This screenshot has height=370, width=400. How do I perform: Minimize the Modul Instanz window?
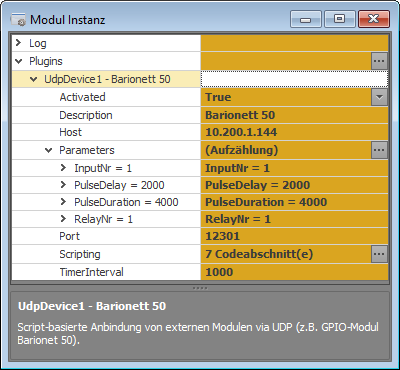[306, 19]
